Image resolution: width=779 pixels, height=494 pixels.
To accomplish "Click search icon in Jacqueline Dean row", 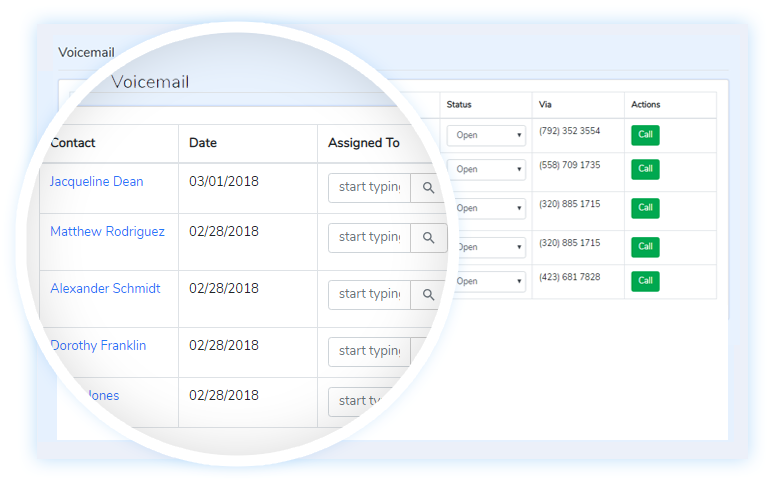I will coord(428,188).
